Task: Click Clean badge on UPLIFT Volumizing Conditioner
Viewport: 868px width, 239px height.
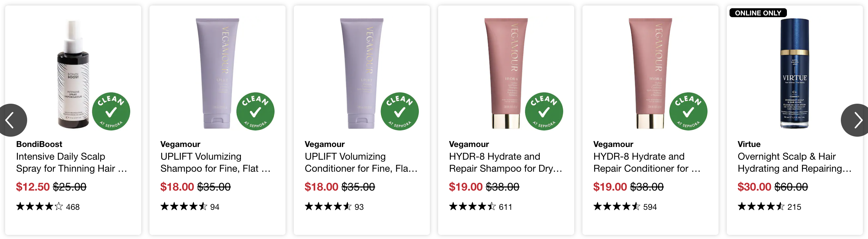Action: point(400,111)
